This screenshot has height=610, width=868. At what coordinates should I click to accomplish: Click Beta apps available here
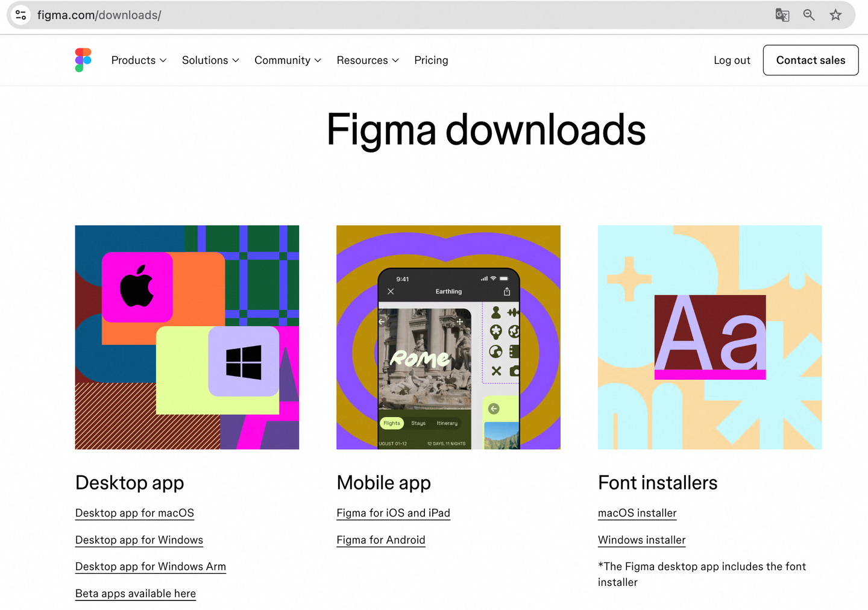(x=135, y=594)
